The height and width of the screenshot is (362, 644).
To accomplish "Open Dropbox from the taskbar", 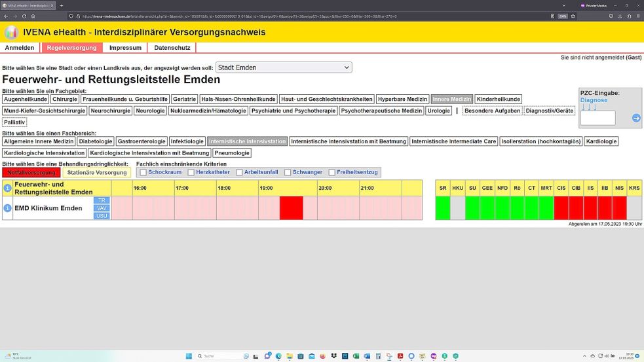I will point(334,356).
